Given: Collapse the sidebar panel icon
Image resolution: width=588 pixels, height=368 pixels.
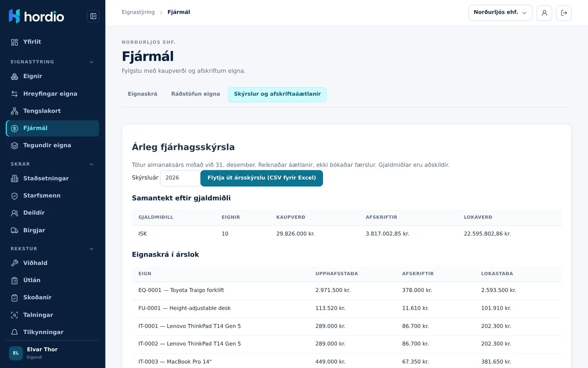Looking at the screenshot, I should (x=93, y=17).
